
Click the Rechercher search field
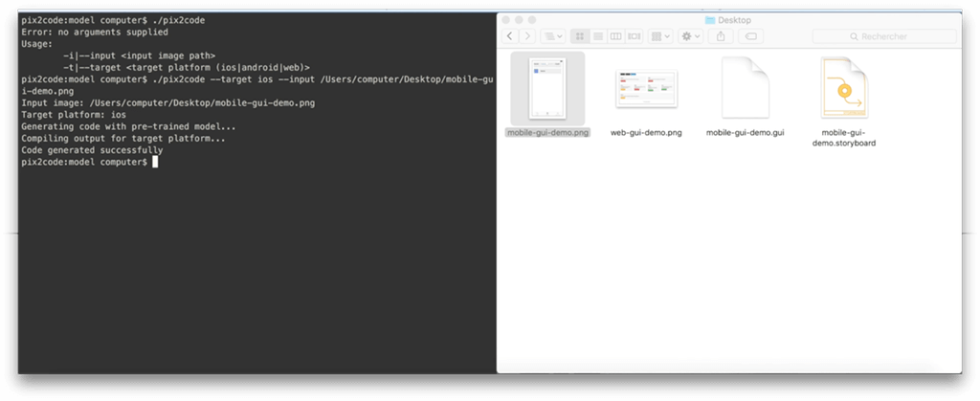point(884,37)
